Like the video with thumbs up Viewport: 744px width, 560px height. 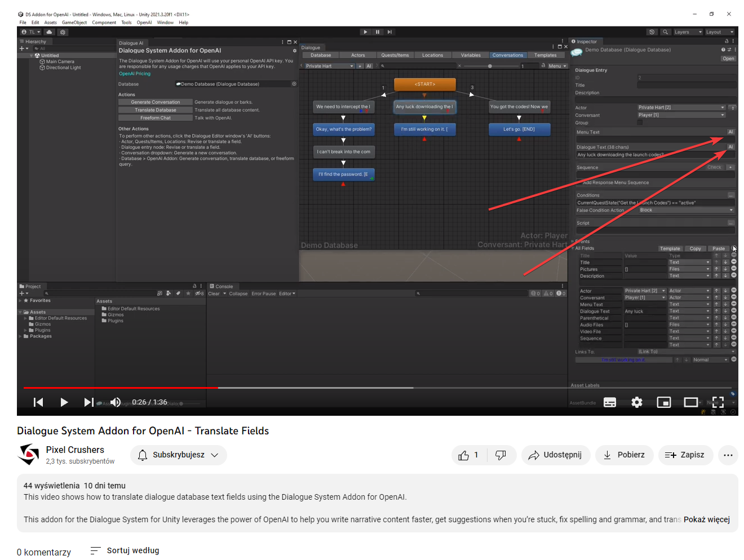(x=469, y=455)
